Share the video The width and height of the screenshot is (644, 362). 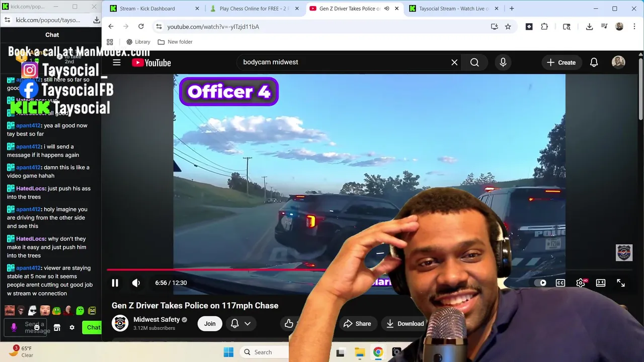point(357,324)
